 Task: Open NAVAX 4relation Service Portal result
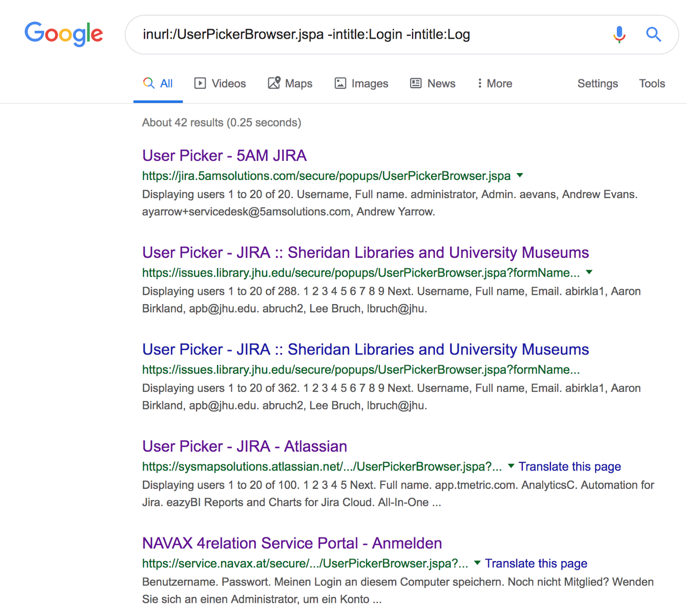tap(292, 543)
